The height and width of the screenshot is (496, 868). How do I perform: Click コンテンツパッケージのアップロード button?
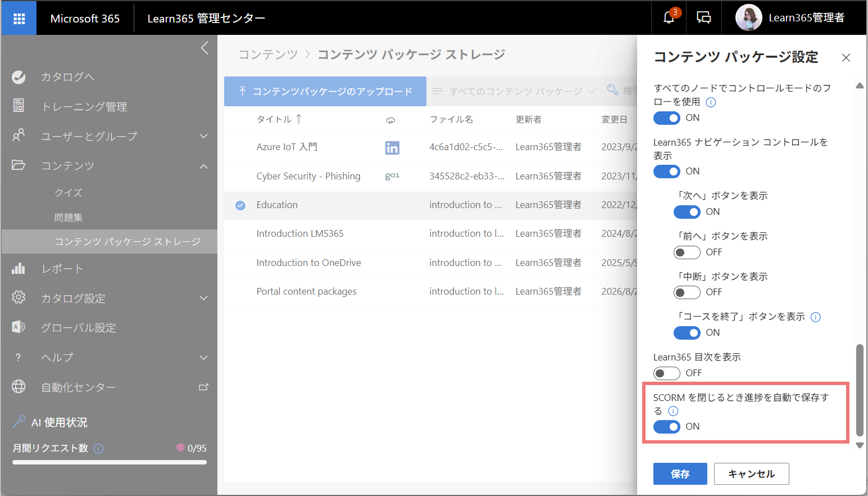coord(325,91)
